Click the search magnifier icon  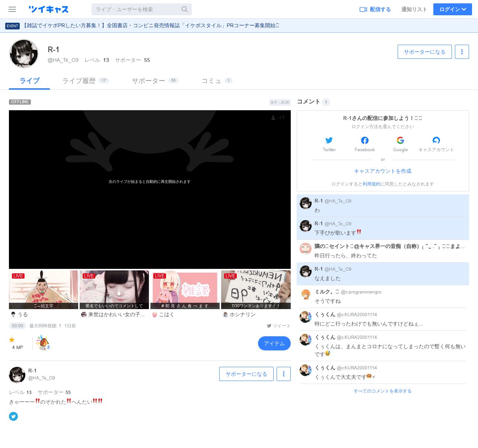(x=185, y=9)
